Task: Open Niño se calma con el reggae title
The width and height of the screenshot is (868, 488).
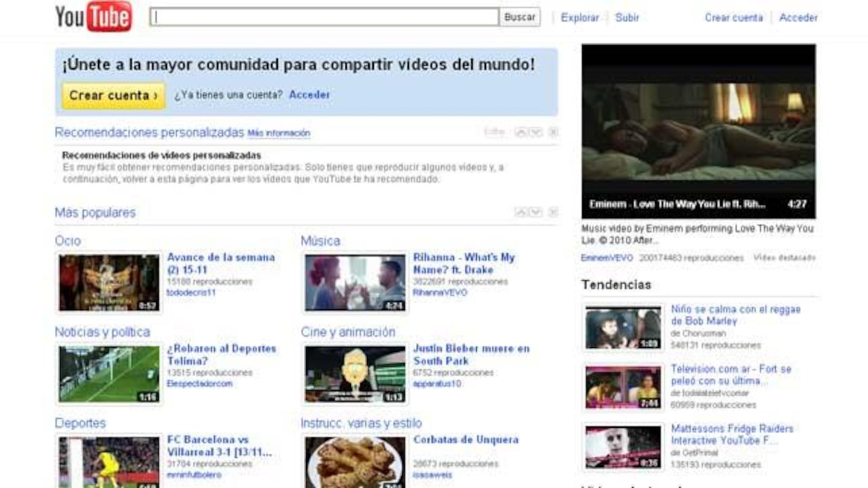Action: 736,315
